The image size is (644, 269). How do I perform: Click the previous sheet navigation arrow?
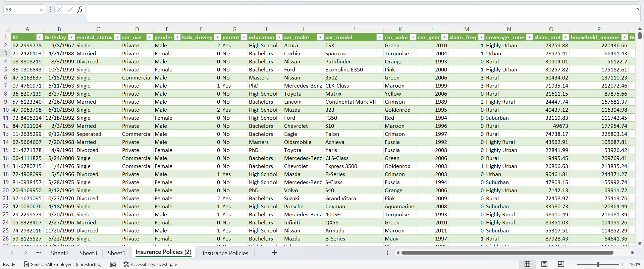(x=12, y=253)
